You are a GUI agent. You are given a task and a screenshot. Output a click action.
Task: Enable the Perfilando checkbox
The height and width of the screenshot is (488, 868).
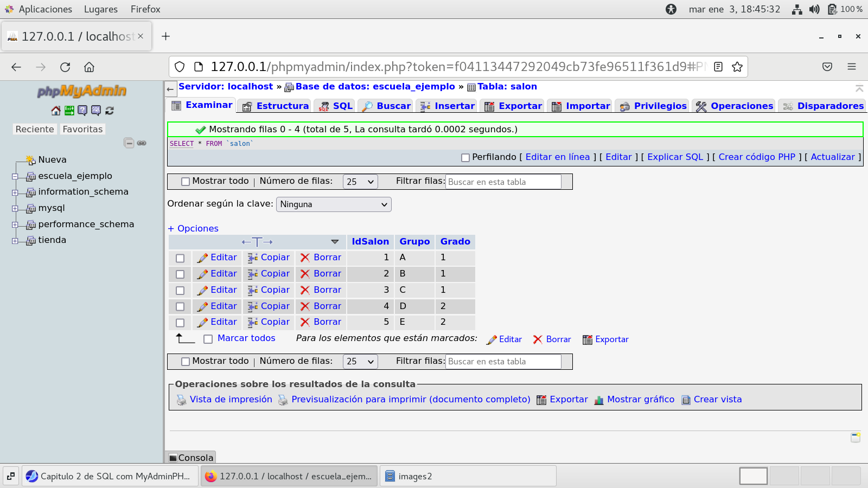(465, 158)
